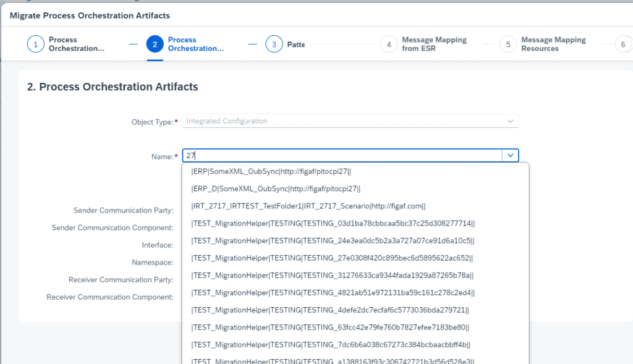Click wizard step 3 circle icon
The width and height of the screenshot is (633, 364).
274,44
